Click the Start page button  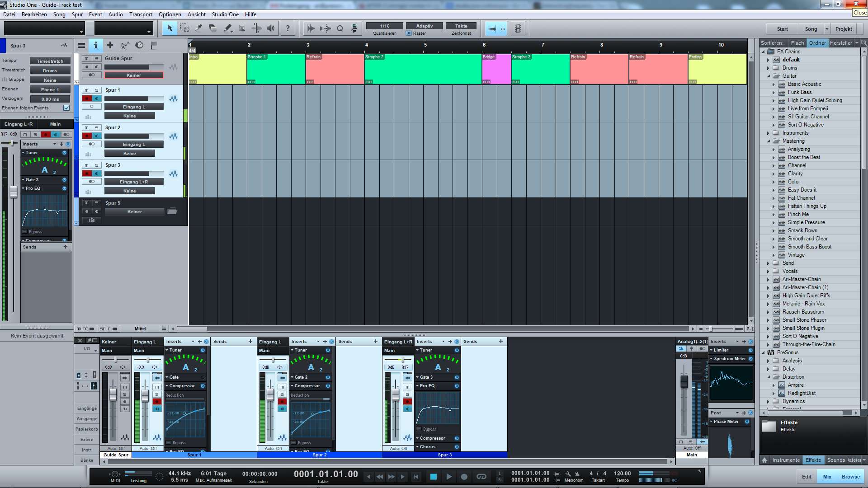point(782,29)
